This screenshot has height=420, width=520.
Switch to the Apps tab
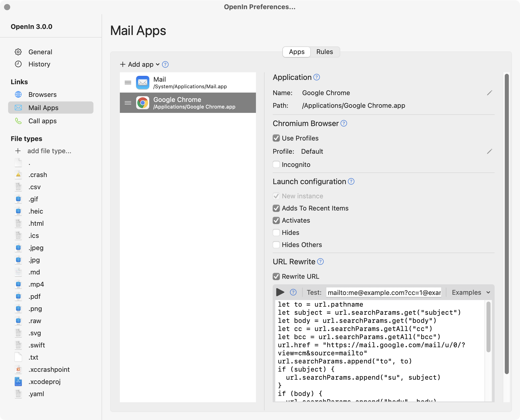(297, 52)
